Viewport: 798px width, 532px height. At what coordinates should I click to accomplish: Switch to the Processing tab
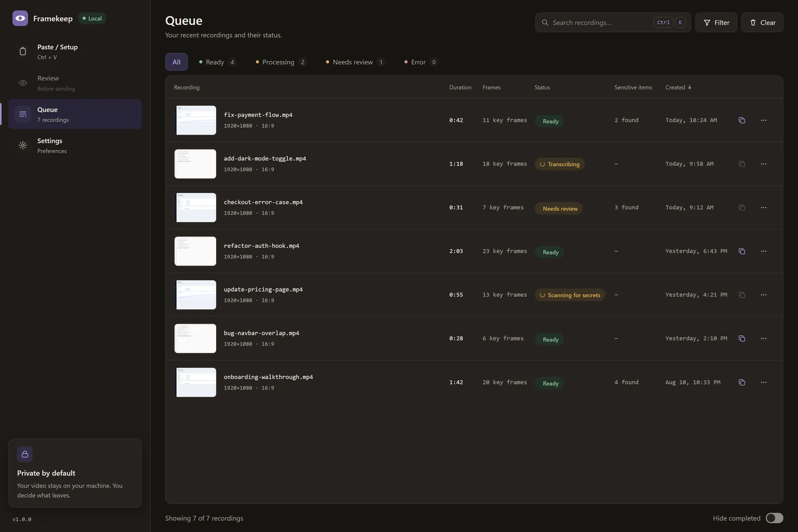[281, 62]
